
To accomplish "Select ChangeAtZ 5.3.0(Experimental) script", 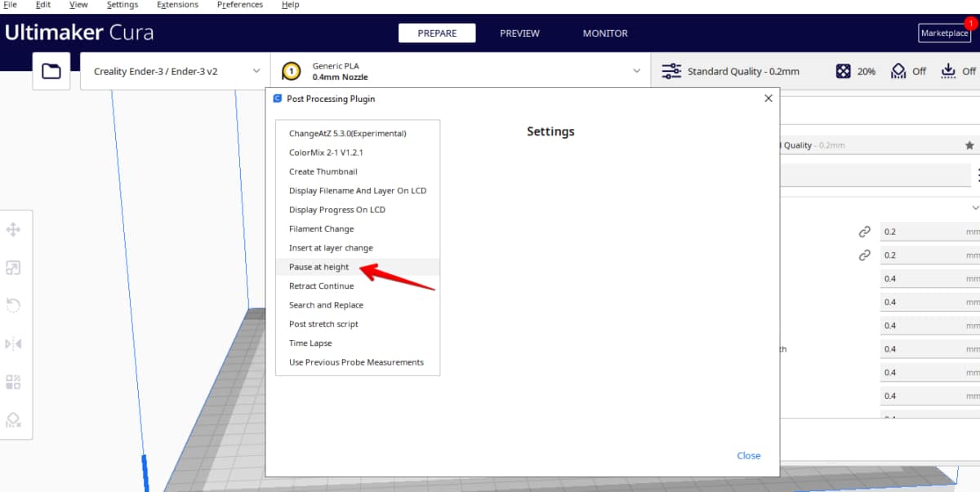I will click(358, 133).
